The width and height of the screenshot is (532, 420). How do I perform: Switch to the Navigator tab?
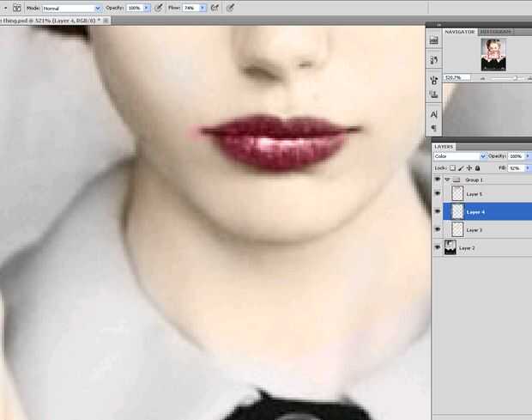(x=459, y=32)
